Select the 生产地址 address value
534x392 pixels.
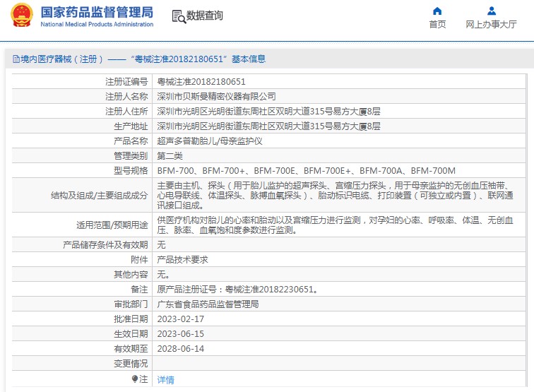(268, 126)
